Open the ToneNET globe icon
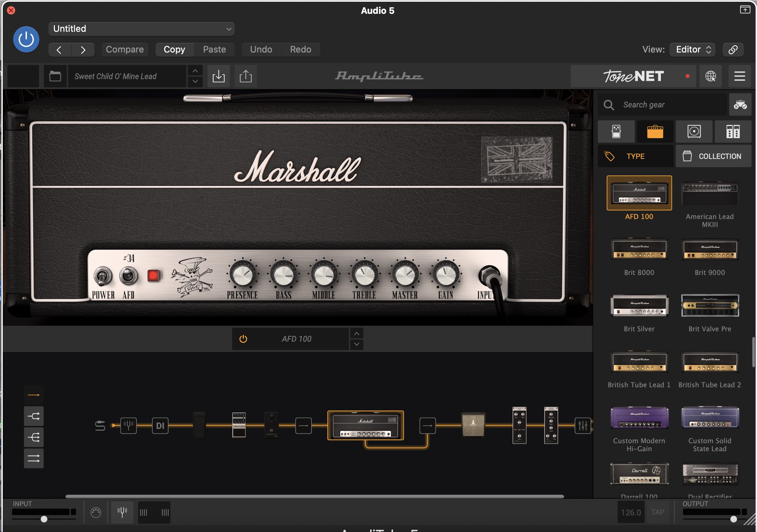The width and height of the screenshot is (757, 532). click(710, 76)
